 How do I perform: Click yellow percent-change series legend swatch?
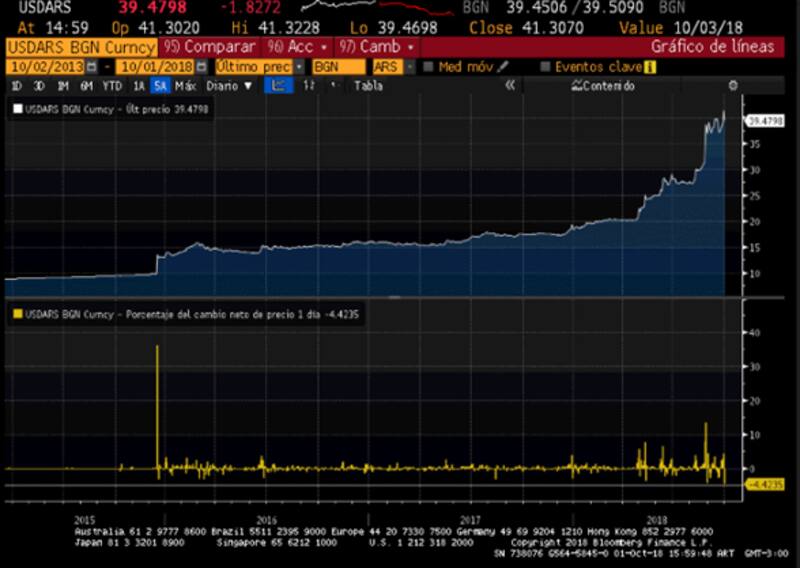(x=17, y=313)
